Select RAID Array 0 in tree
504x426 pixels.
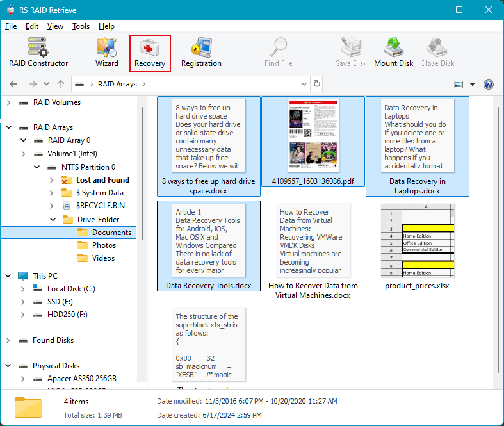(69, 140)
